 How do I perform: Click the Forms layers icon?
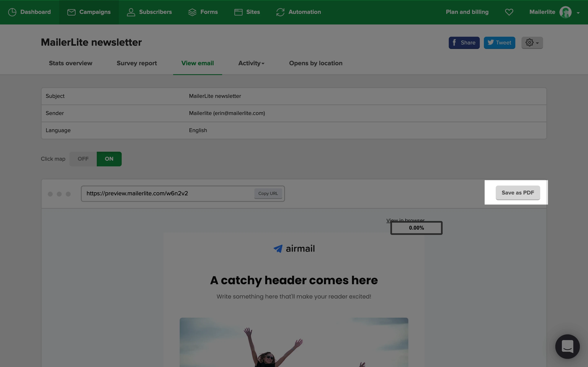tap(192, 12)
